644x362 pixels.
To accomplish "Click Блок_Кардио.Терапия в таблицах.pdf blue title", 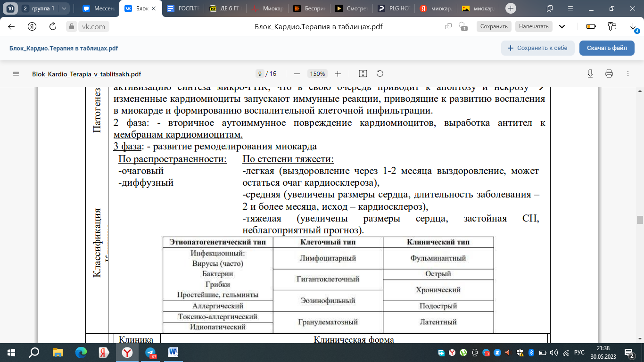I will [64, 48].
